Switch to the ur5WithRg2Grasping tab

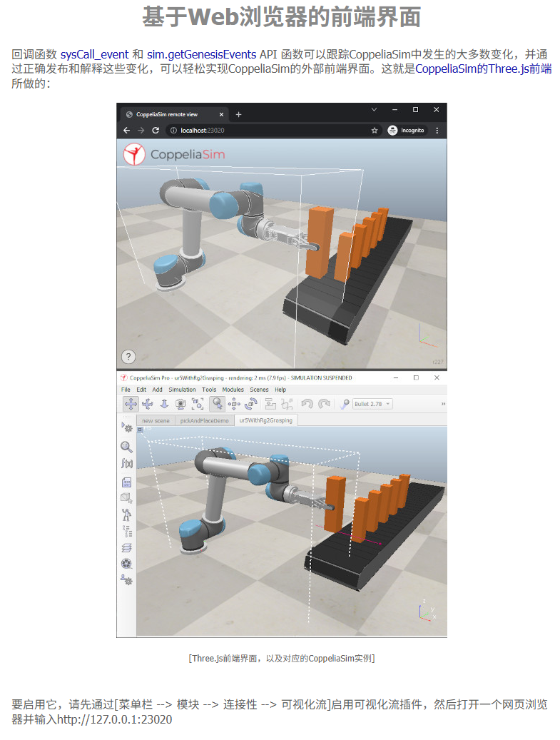tap(265, 420)
